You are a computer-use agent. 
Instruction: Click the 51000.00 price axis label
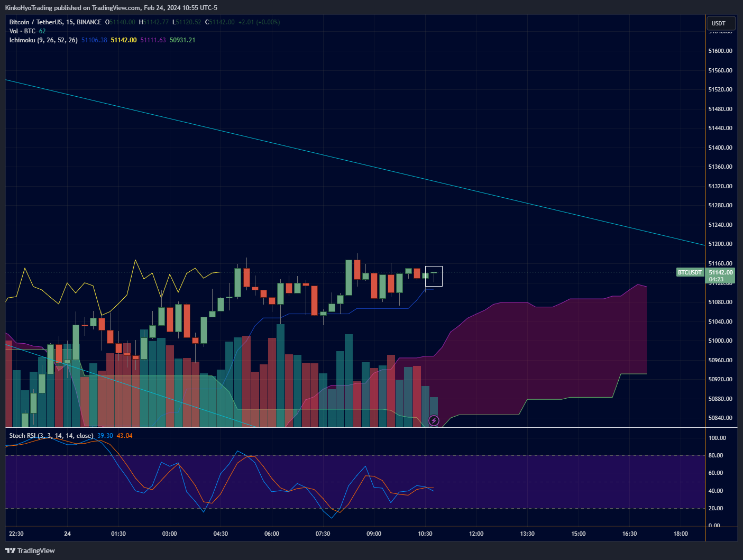point(720,341)
